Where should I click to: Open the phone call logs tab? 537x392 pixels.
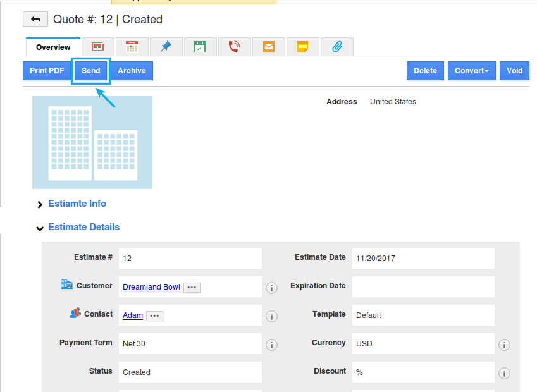234,47
